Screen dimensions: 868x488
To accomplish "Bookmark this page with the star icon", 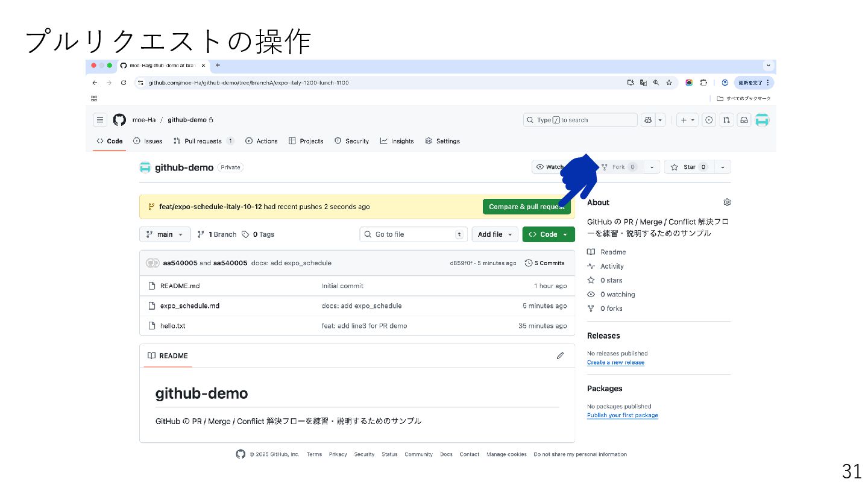I will [669, 83].
